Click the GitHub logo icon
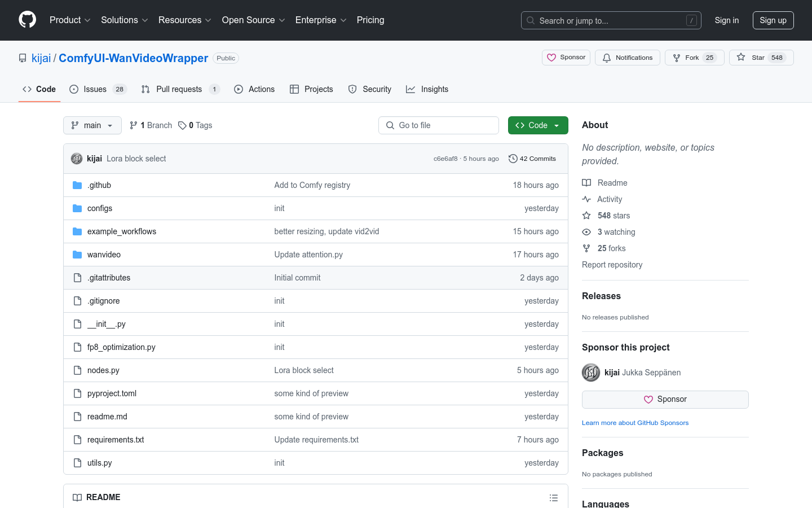The height and width of the screenshot is (508, 812). [27, 20]
